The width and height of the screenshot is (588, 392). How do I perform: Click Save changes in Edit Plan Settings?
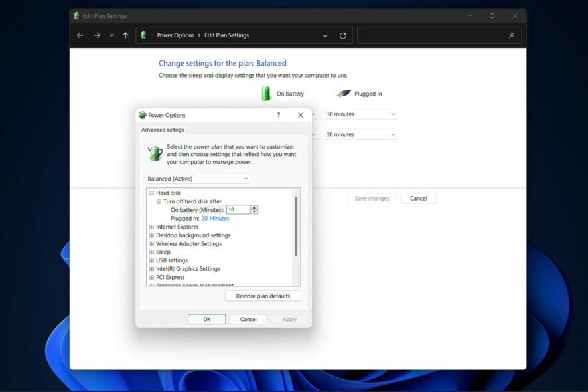click(x=372, y=198)
